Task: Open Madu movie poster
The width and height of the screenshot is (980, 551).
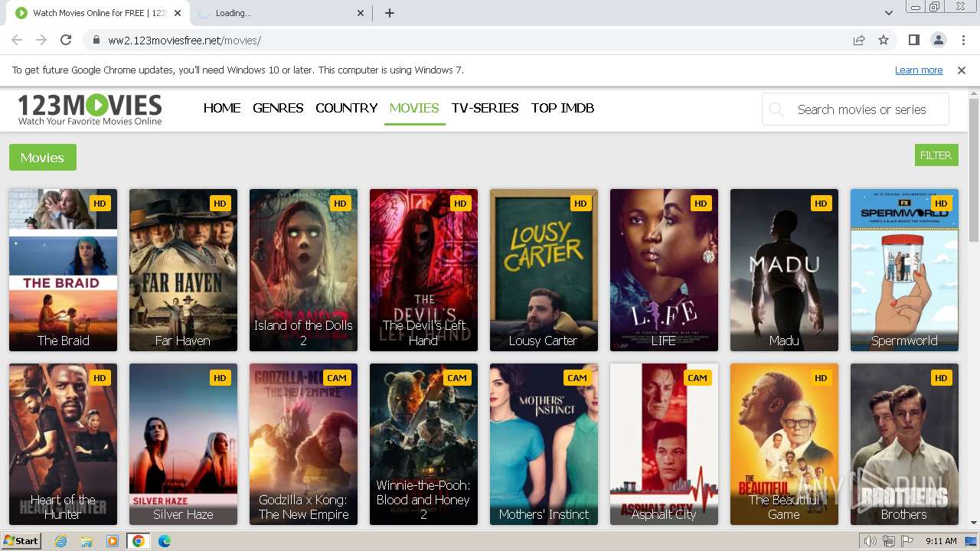Action: (784, 270)
